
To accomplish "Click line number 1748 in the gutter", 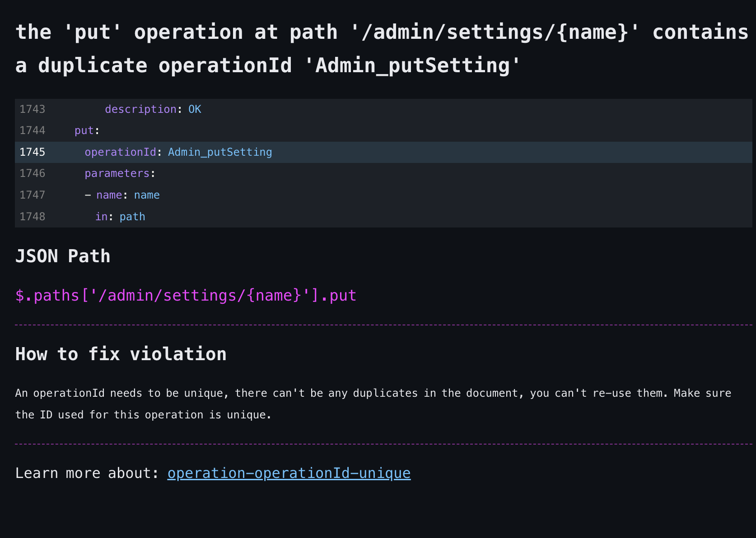I will pos(32,217).
